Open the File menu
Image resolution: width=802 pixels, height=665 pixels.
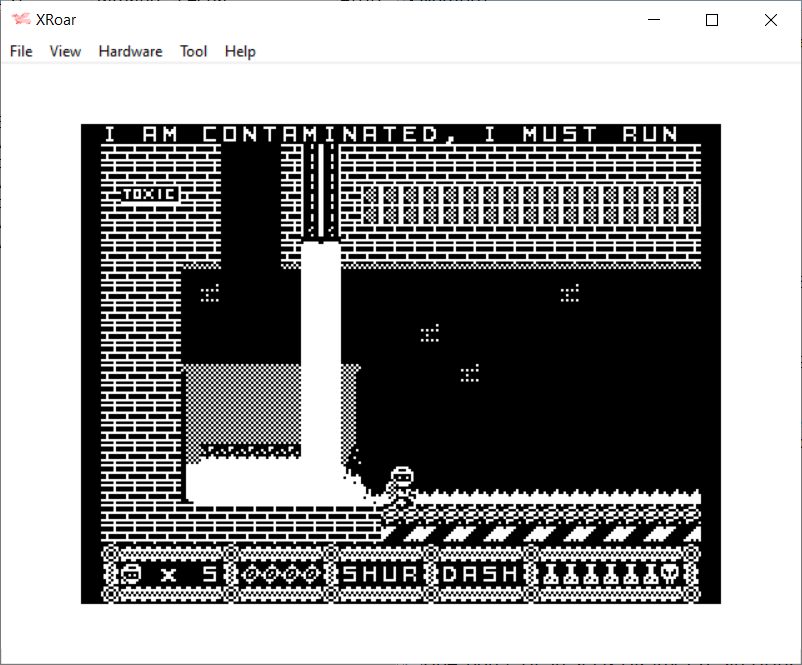pos(21,51)
